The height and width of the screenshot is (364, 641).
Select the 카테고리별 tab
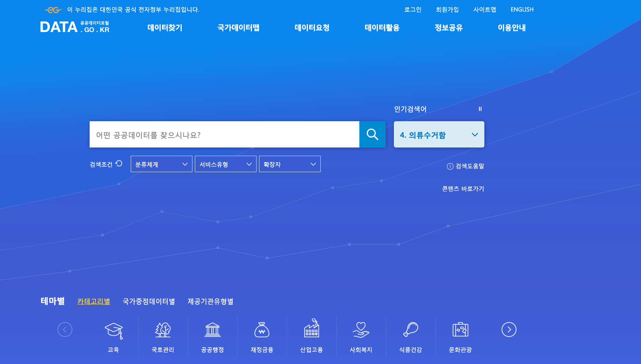94,301
